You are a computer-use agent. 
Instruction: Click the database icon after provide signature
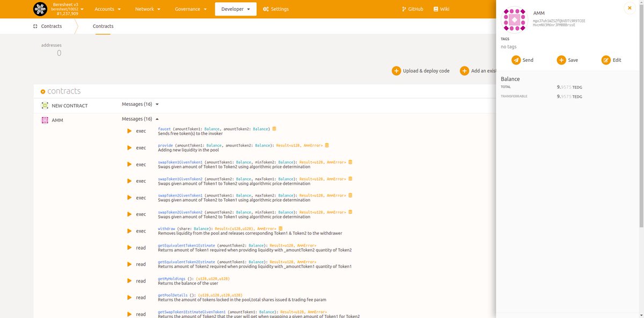(x=327, y=146)
